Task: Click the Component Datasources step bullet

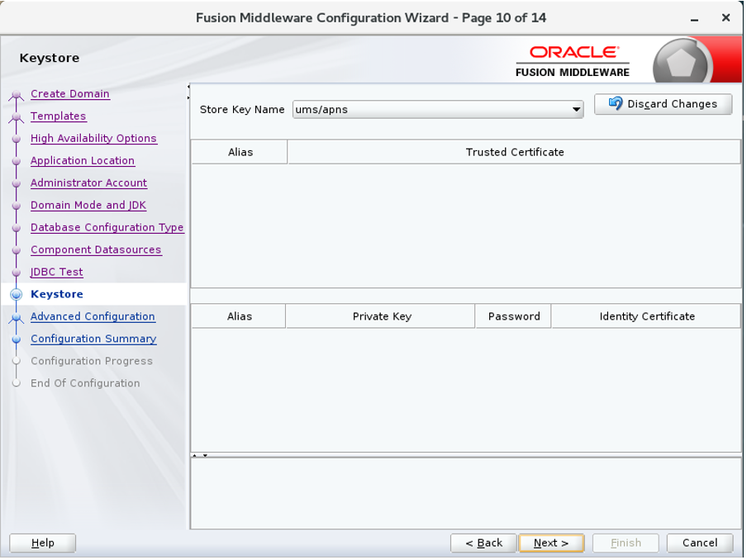Action: click(x=17, y=250)
